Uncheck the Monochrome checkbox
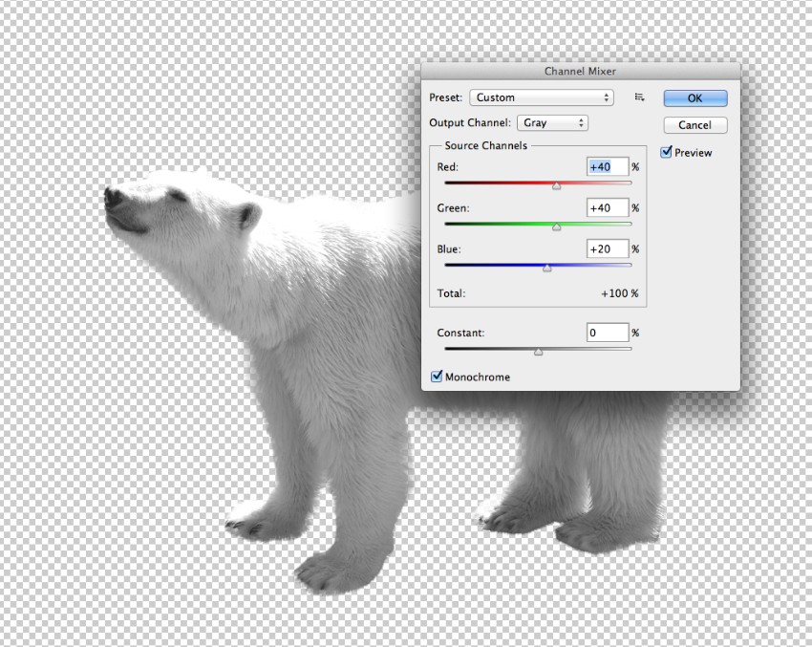This screenshot has height=647, width=812. 438,377
